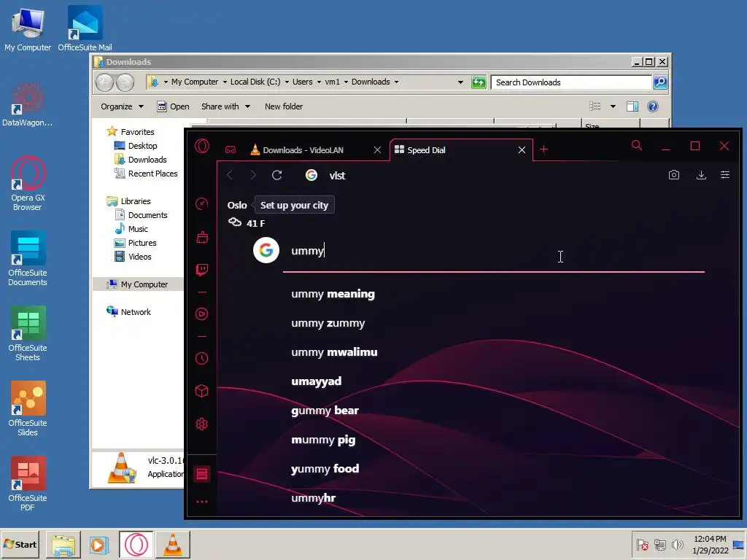
Task: Open History clock icon in sidebar
Action: pos(202,358)
